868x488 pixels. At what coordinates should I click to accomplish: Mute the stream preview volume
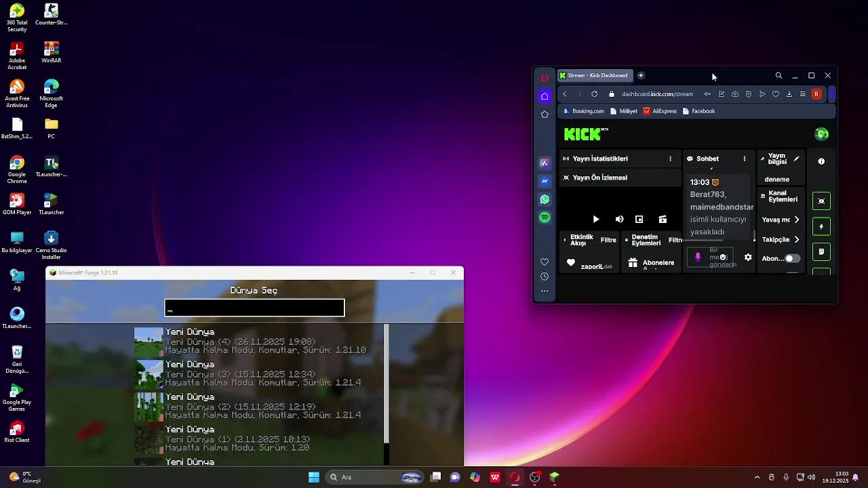point(619,220)
